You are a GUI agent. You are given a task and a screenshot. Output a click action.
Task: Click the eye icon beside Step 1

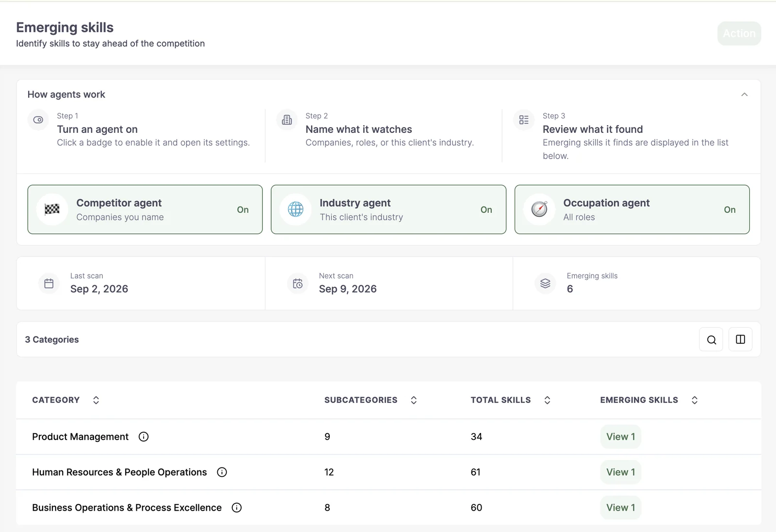click(x=38, y=120)
